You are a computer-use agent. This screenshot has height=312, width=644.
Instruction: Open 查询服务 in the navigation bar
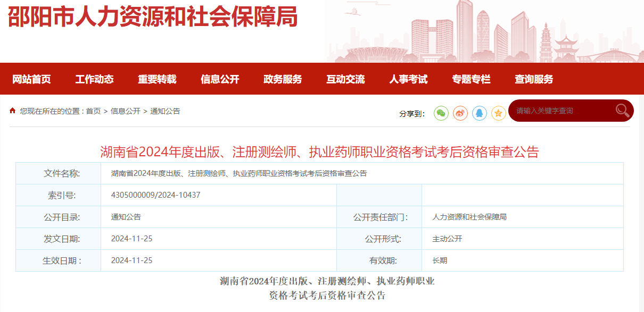click(534, 79)
